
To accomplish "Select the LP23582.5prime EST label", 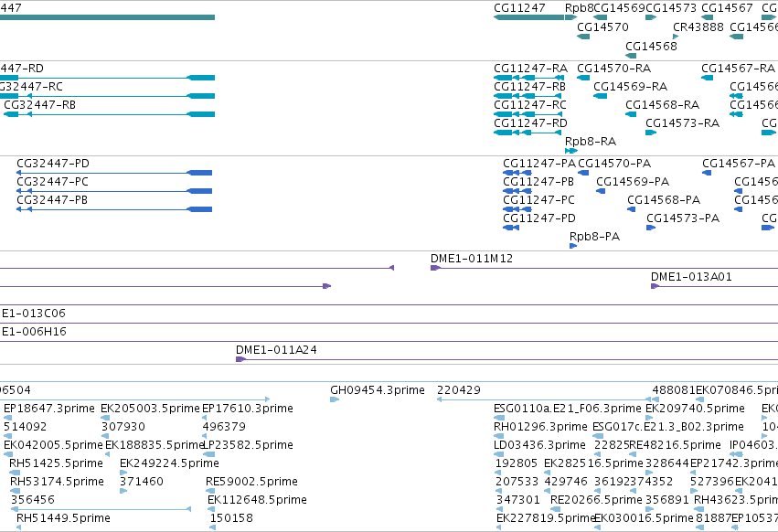I will (x=248, y=445).
